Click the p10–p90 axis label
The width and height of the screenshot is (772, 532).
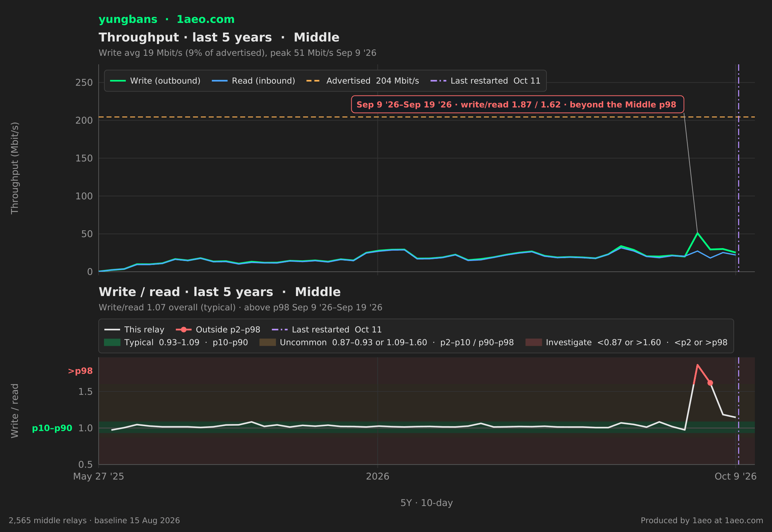click(x=52, y=428)
